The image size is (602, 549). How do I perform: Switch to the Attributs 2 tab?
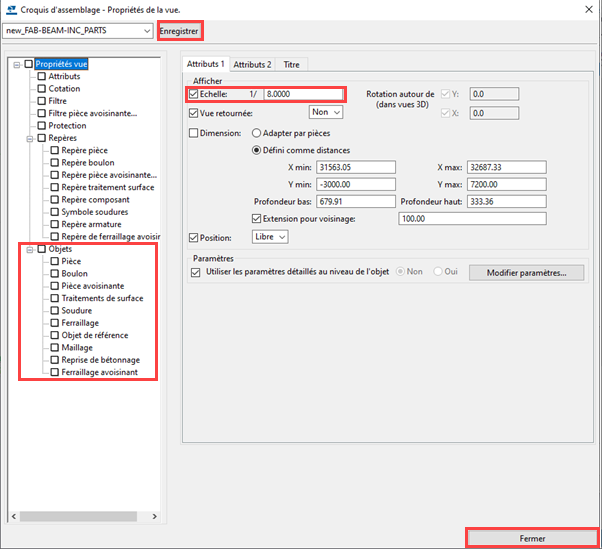[x=252, y=64]
